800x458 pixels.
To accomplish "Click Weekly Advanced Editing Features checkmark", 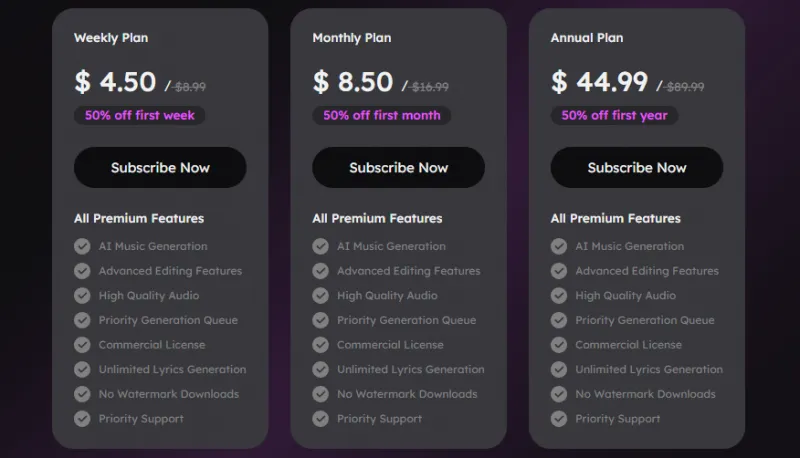I will [82, 271].
